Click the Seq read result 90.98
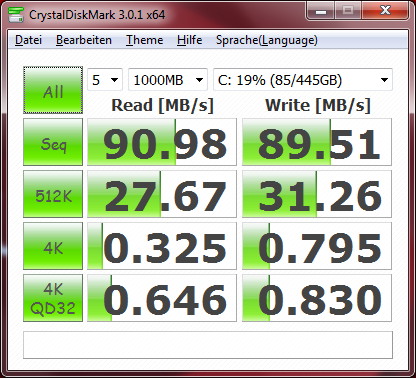The width and height of the screenshot is (416, 379). click(x=162, y=142)
